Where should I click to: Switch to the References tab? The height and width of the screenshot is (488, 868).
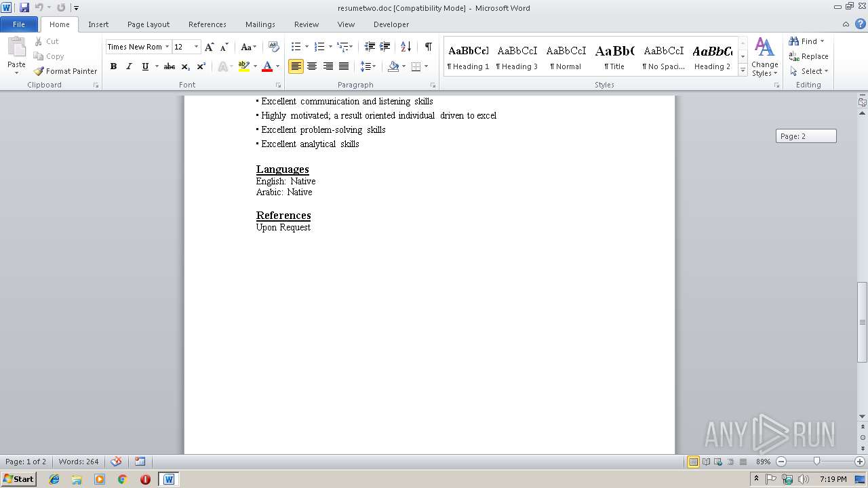208,24
